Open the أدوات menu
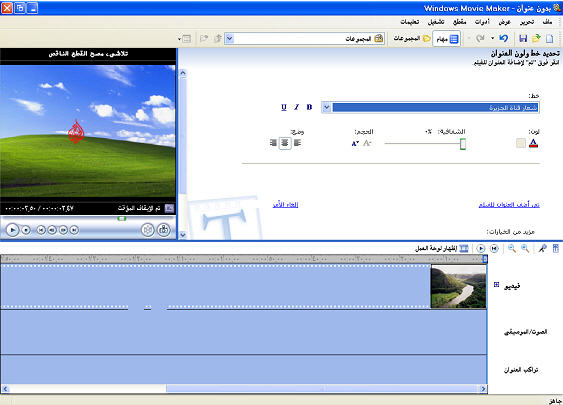This screenshot has height=405, width=563. (482, 22)
